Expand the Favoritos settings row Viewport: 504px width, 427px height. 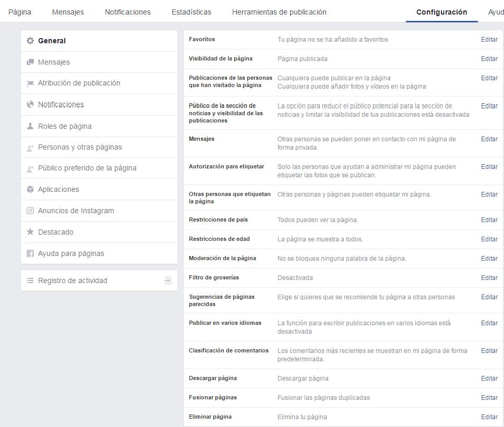[x=489, y=40]
